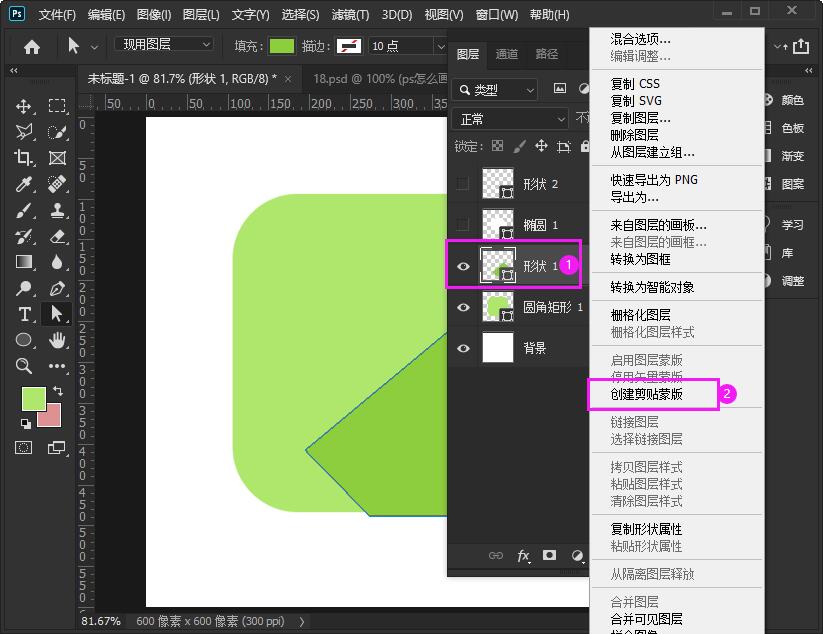
Task: Select the Eraser tool
Action: coord(57,236)
